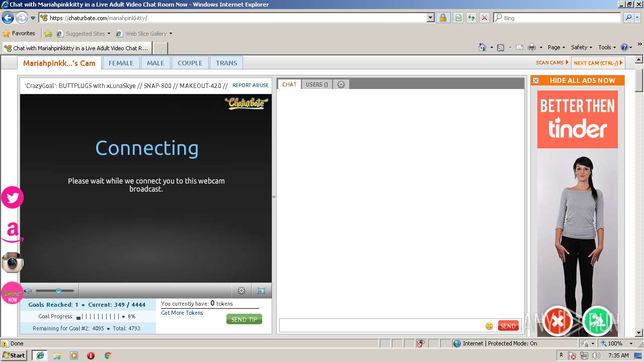Switch to the TRANS tab

(226, 63)
